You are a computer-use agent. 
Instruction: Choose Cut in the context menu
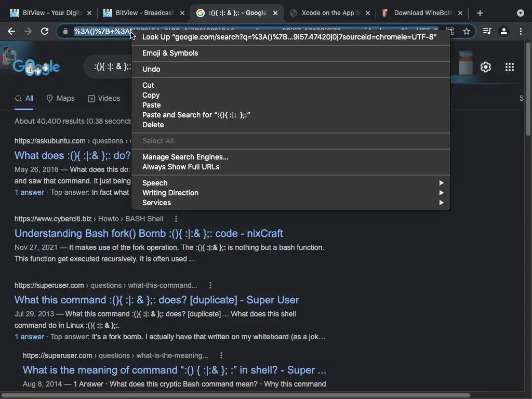click(291, 85)
